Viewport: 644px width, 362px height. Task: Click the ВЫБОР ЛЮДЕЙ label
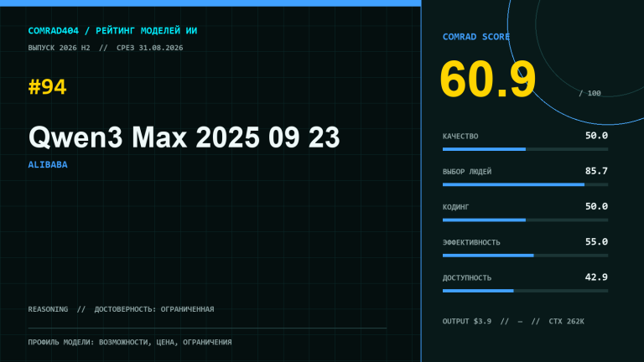coord(467,172)
